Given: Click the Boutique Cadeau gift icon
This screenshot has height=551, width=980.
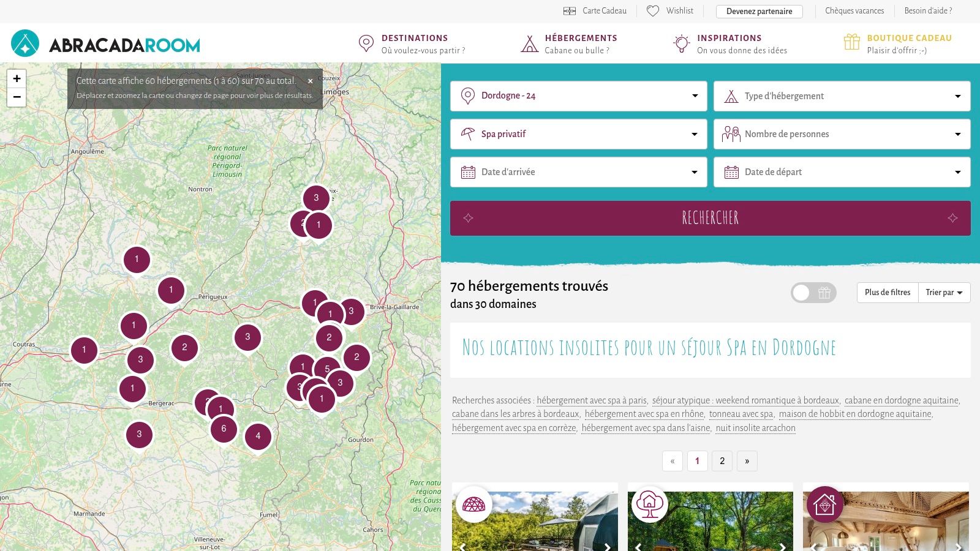Looking at the screenshot, I should coord(852,42).
